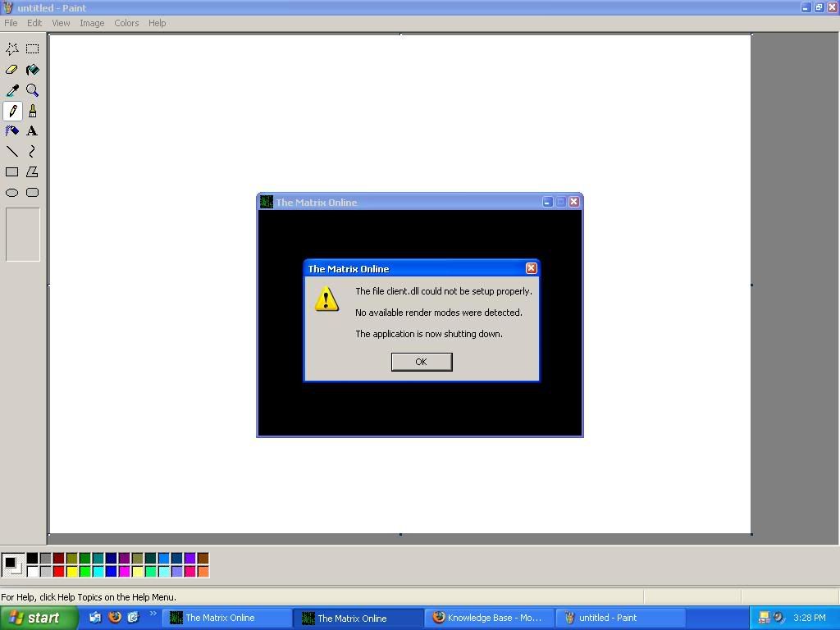Open the Image menu

(x=92, y=23)
